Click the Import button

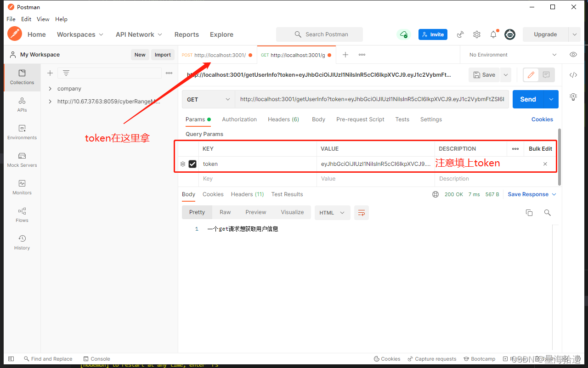pyautogui.click(x=163, y=55)
